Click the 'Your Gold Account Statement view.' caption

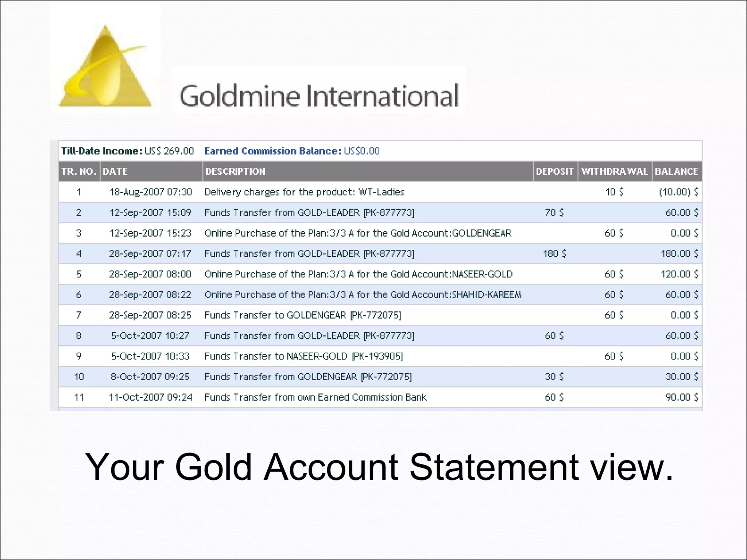[379, 467]
